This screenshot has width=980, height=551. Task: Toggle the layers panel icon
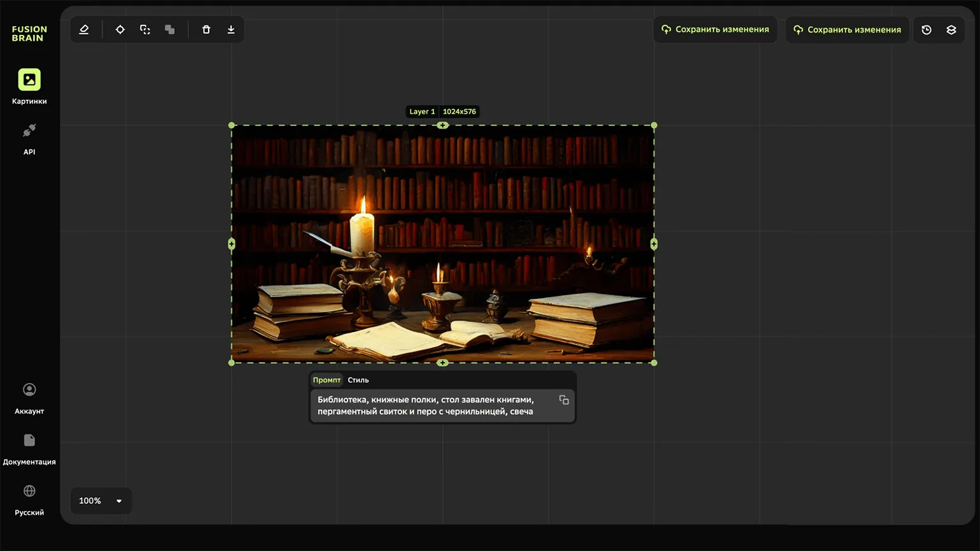tap(951, 30)
